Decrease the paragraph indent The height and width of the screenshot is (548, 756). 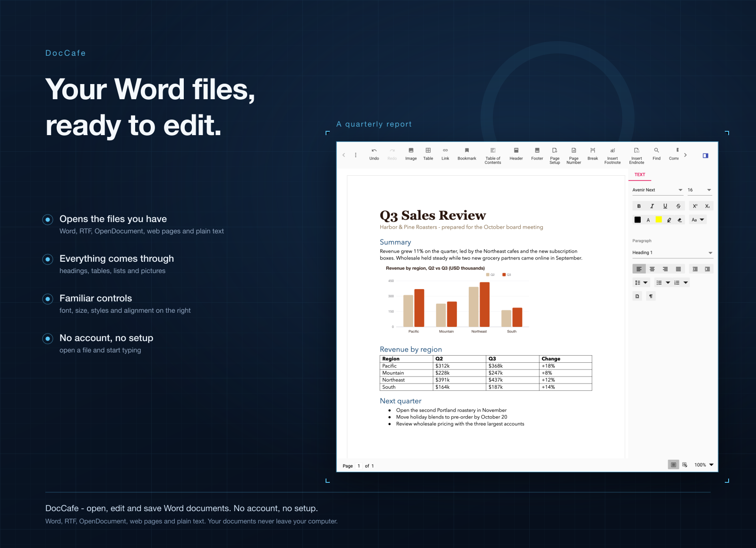point(695,269)
